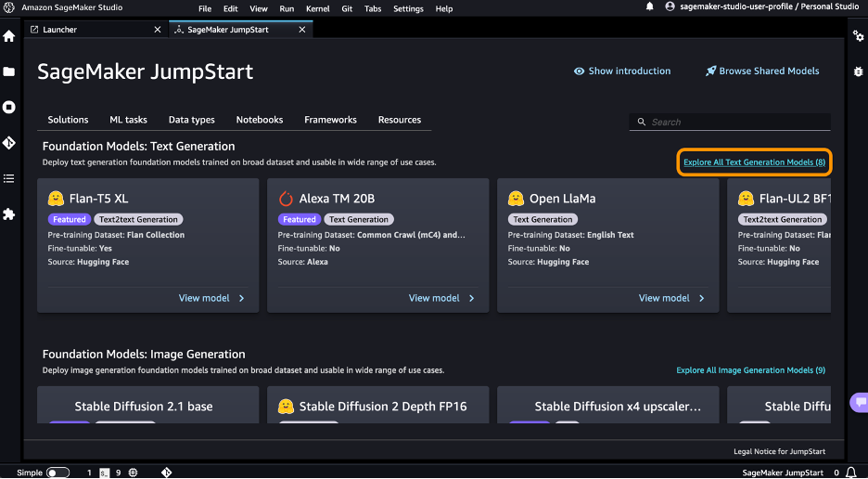Open the Settings menu
Viewport: 868px width, 479px height.
pyautogui.click(x=409, y=9)
